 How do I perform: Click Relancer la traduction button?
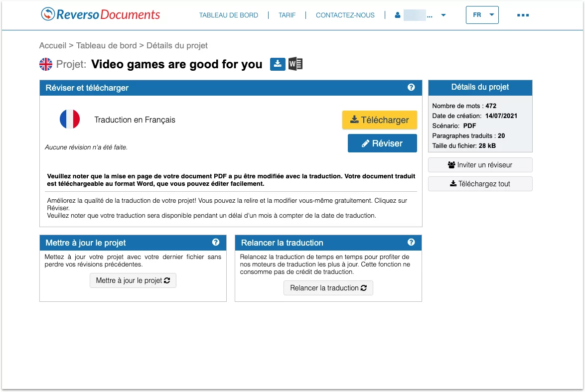(328, 288)
